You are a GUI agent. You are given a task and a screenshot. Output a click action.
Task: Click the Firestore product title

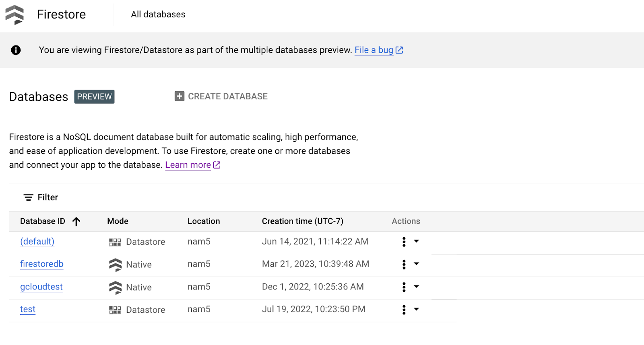[x=61, y=14]
